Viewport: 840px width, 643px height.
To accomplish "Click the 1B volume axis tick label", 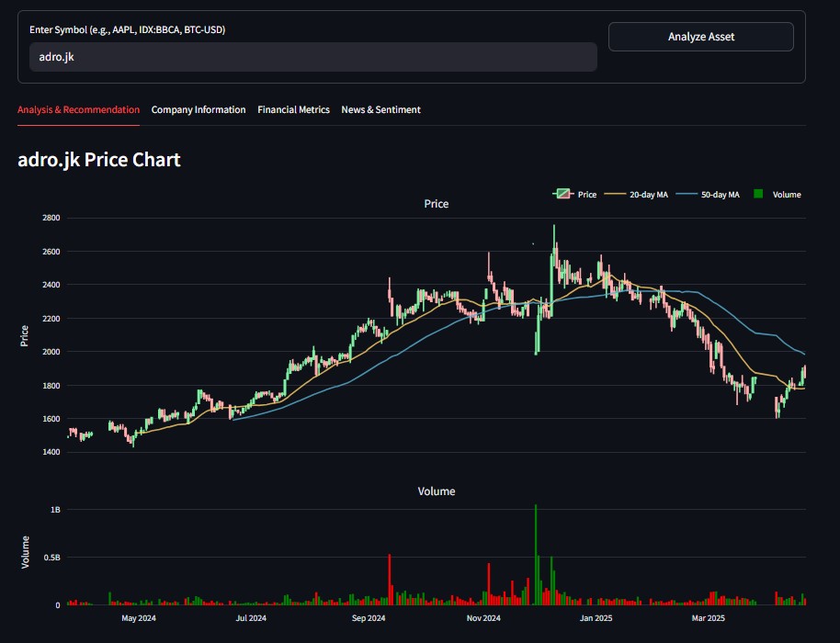I will coord(55,509).
